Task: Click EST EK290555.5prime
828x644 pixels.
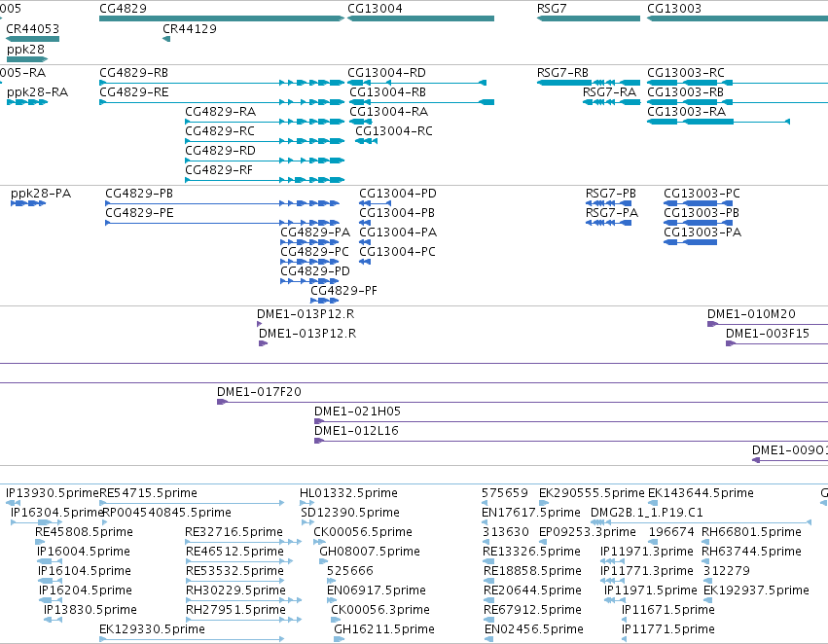Action: point(592,493)
